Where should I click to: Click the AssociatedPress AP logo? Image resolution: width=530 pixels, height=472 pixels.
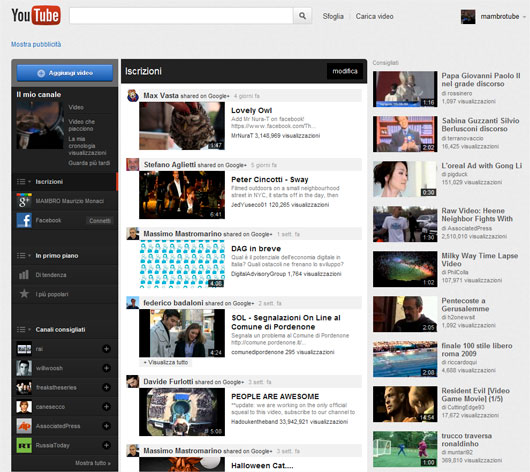click(x=24, y=426)
